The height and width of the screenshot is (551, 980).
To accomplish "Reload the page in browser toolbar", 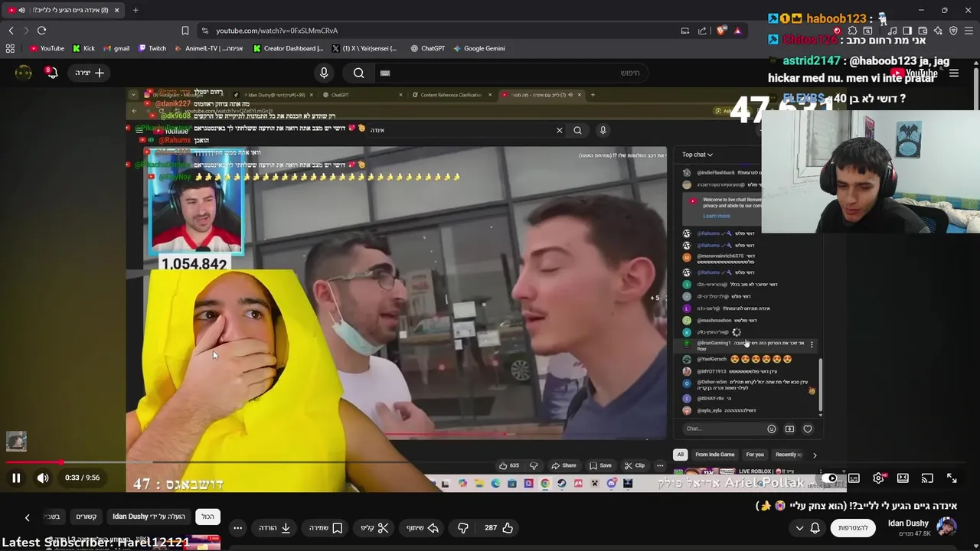I will [x=41, y=31].
